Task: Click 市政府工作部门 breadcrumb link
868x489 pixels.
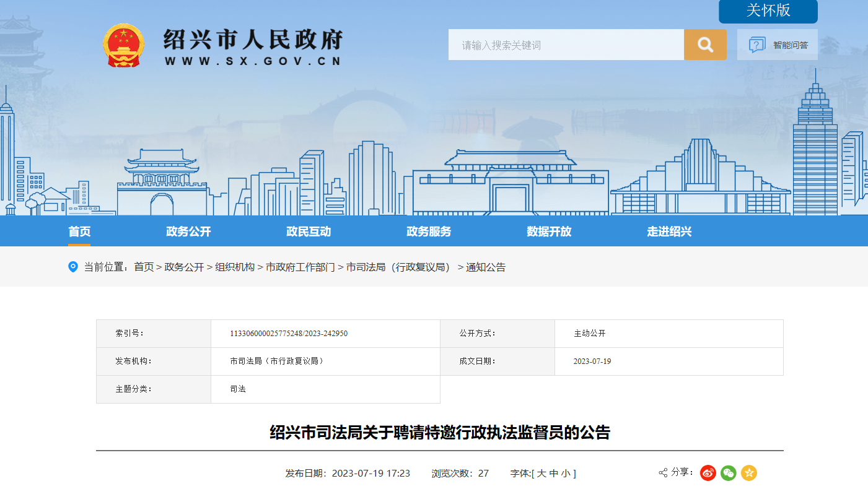Action: [300, 267]
